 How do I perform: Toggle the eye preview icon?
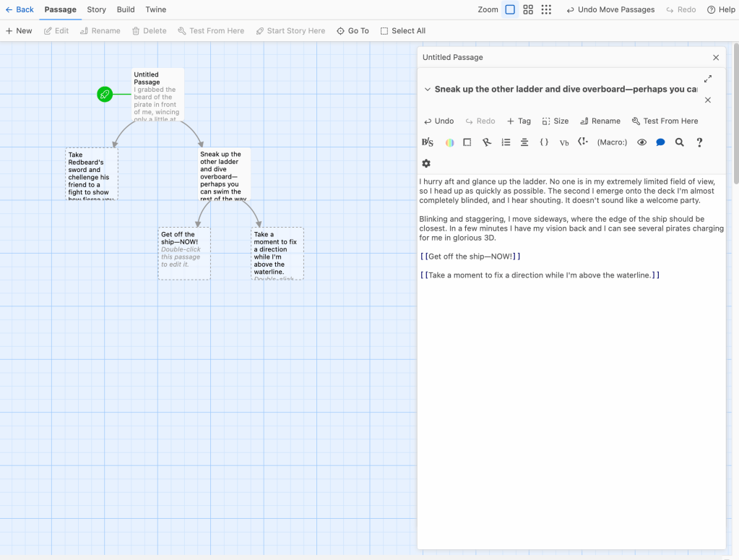click(x=641, y=142)
